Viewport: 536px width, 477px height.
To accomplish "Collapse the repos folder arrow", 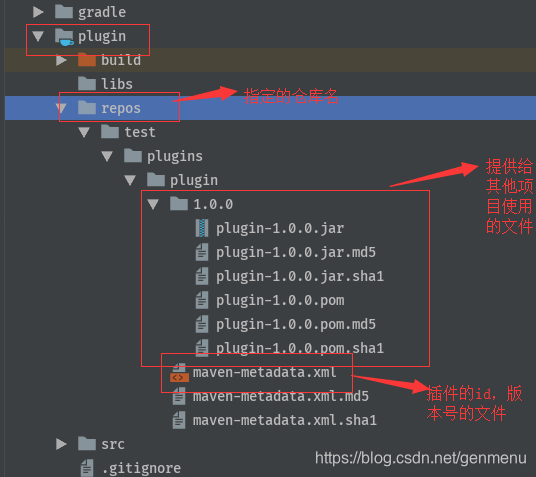I will [61, 108].
